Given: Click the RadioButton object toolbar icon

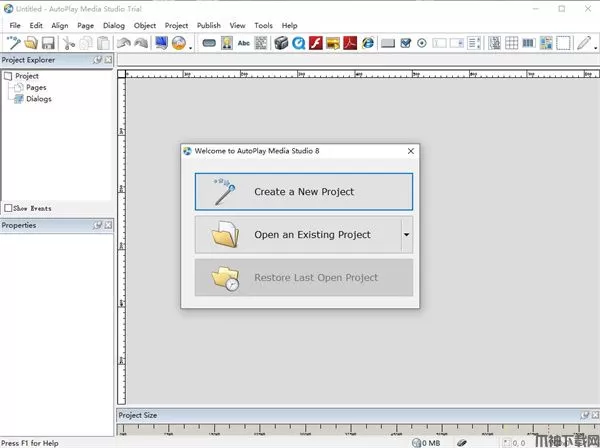Looking at the screenshot, I should click(x=422, y=43).
